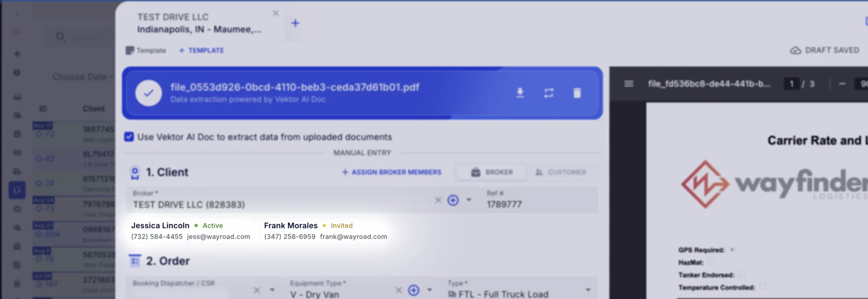Switch to the CUSTOMER tab
The height and width of the screenshot is (299, 868).
pos(561,172)
